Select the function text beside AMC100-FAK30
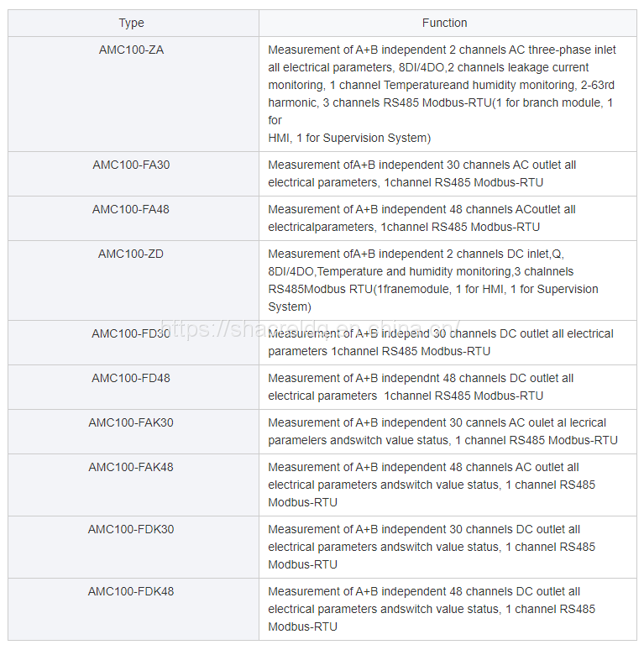Screen dimensions: 644x650 (442, 432)
